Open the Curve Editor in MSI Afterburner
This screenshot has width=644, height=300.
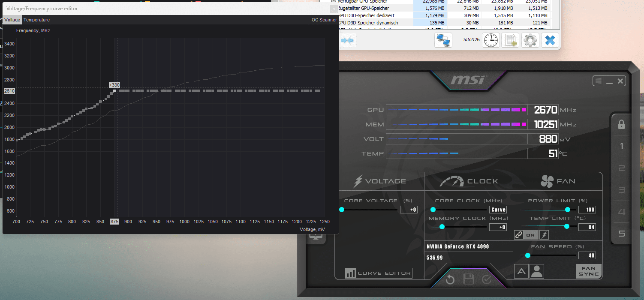tap(379, 273)
